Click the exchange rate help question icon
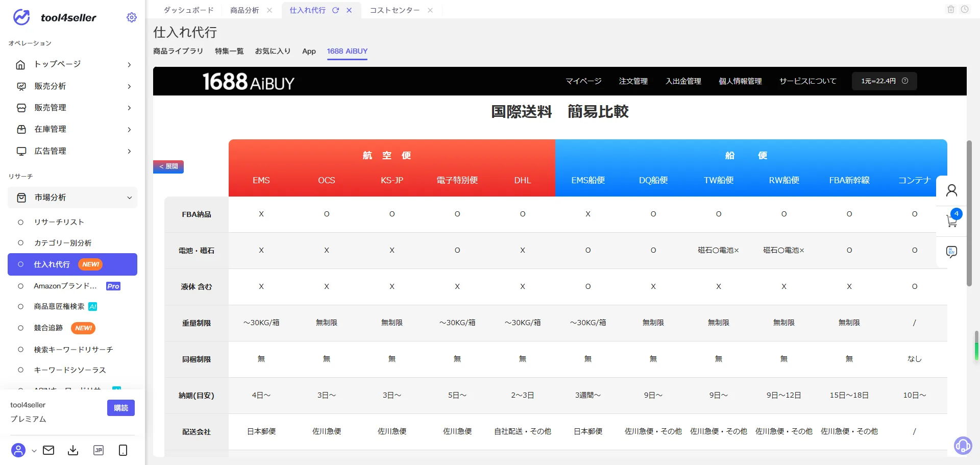 (905, 81)
